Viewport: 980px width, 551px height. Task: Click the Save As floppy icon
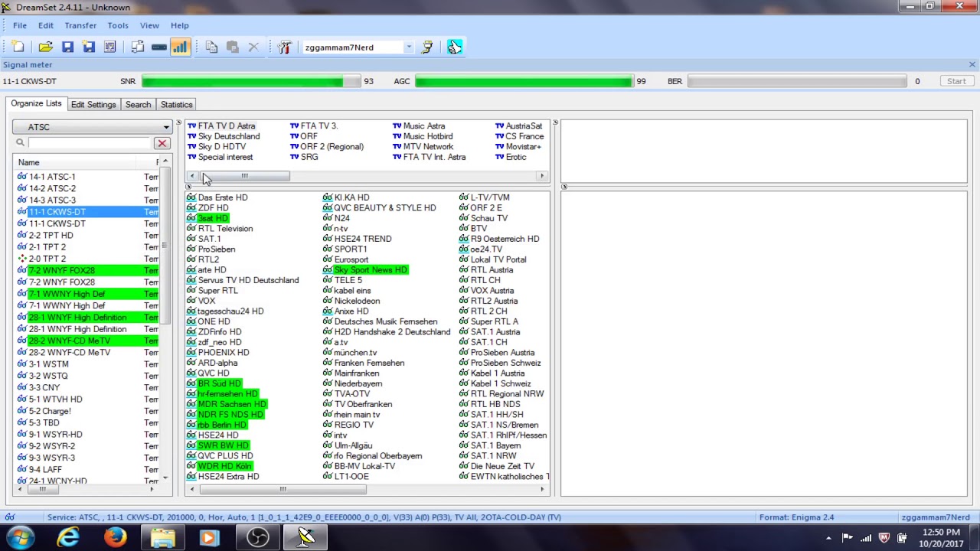tap(89, 47)
